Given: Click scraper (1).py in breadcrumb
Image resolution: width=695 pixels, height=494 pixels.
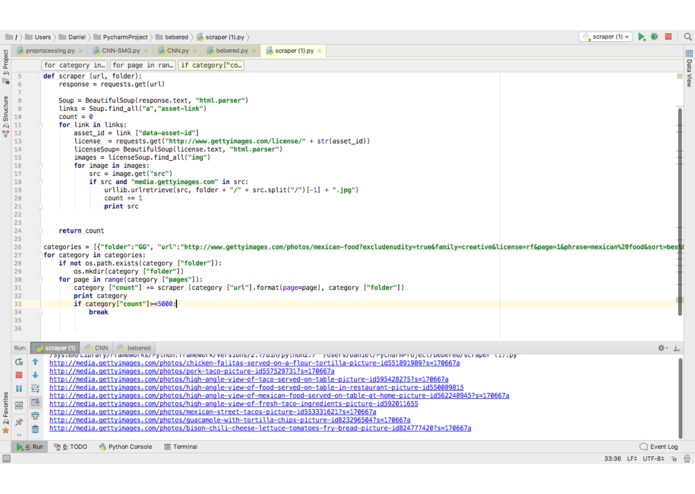Looking at the screenshot, I should click(x=221, y=37).
